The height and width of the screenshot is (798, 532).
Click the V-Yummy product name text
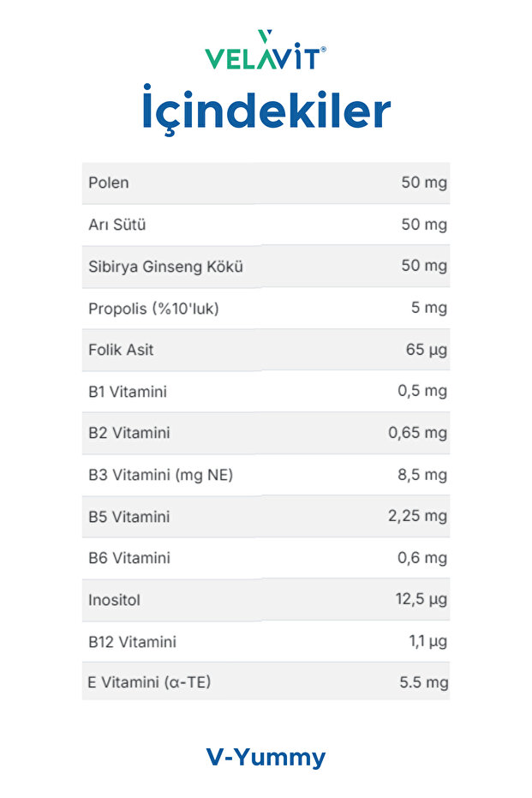coord(266,757)
